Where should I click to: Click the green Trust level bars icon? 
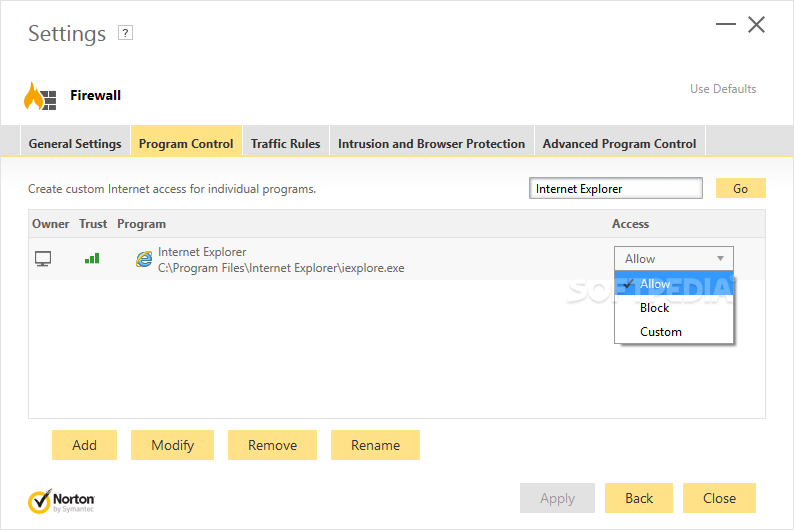tap(92, 259)
